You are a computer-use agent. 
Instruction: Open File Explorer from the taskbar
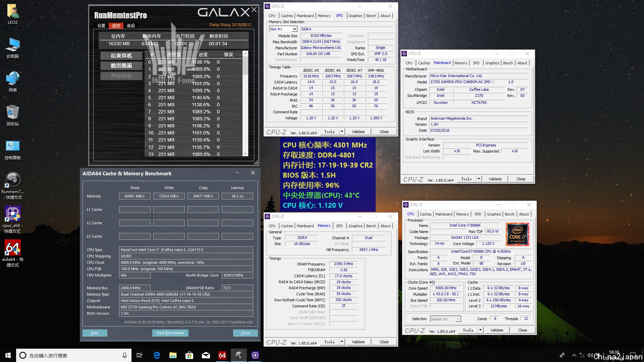(173, 355)
